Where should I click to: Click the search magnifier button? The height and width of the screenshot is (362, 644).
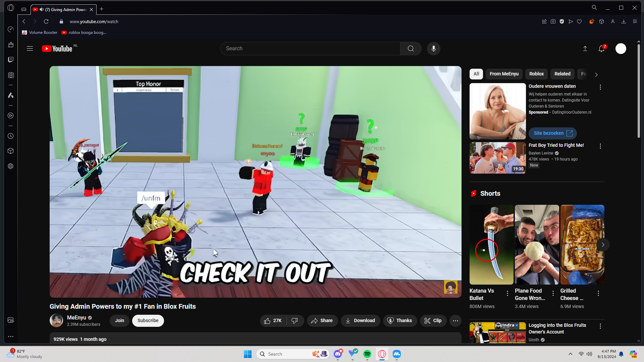[411, 49]
